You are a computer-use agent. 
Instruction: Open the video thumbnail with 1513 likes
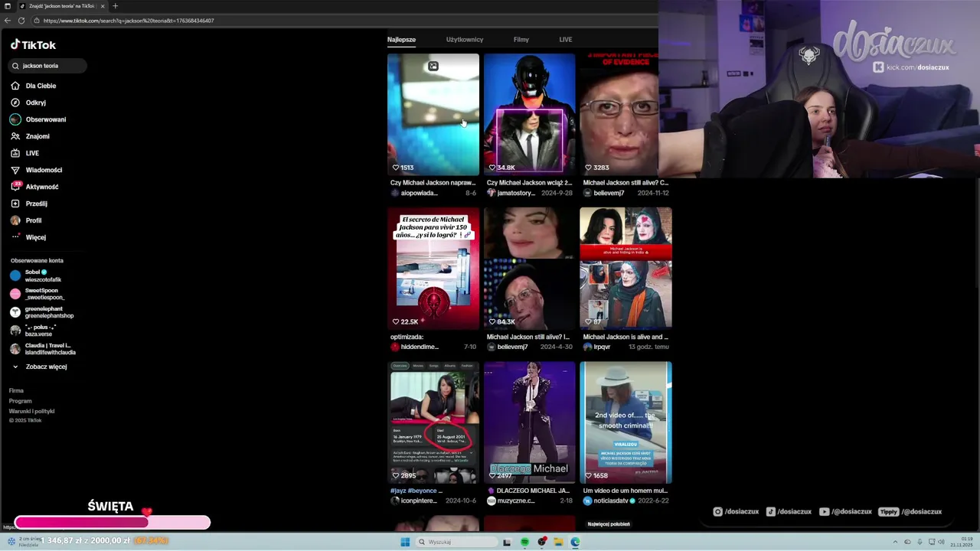(433, 114)
